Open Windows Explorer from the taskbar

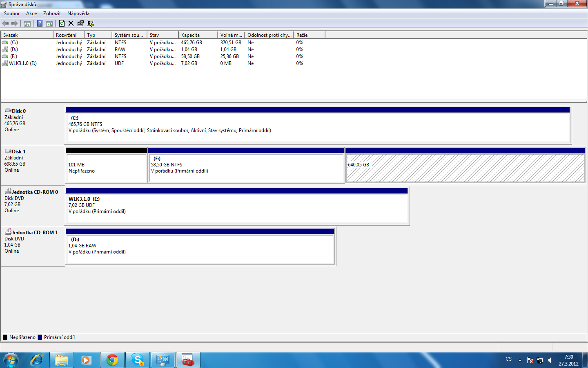click(62, 360)
